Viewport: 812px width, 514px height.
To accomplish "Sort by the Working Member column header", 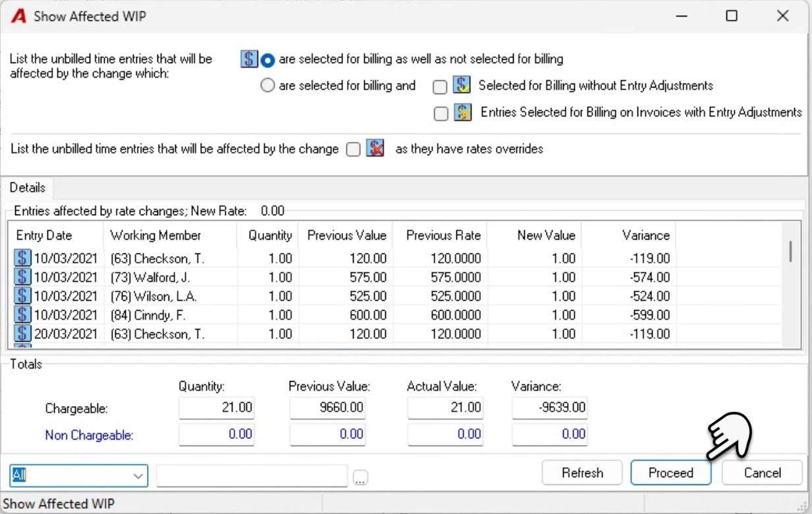I will [x=170, y=236].
